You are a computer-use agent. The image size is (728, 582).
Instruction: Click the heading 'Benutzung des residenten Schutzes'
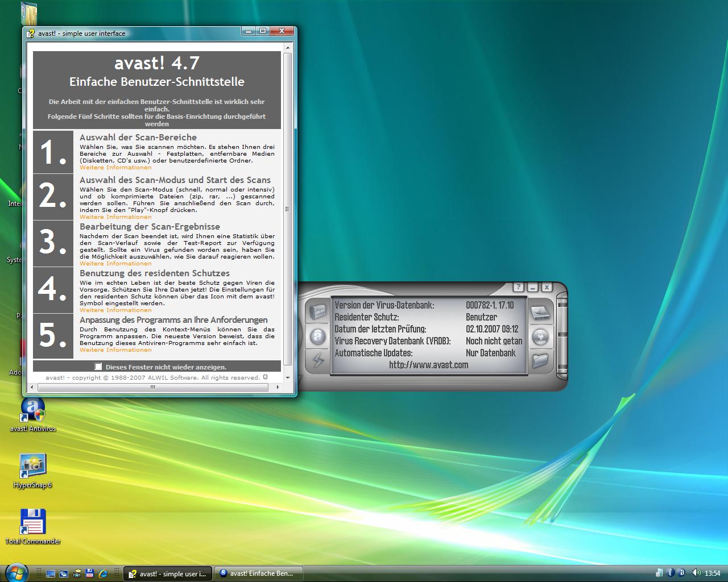[155, 273]
